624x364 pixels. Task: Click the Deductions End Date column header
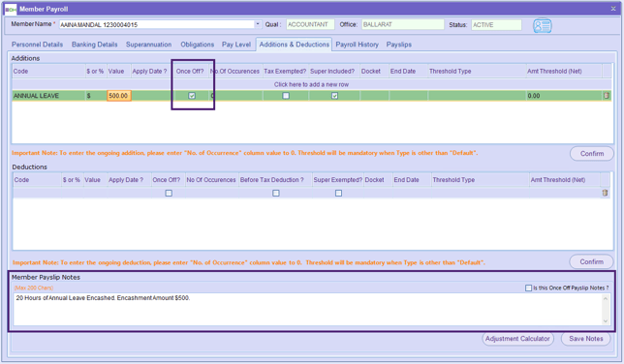coord(412,180)
